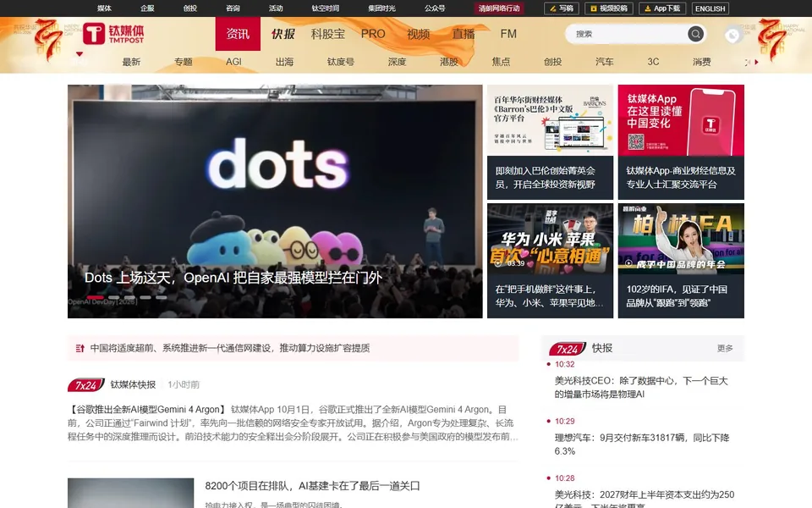Open the 谷歌 Gemini 4 Argon news paragraph

[x=294, y=423]
